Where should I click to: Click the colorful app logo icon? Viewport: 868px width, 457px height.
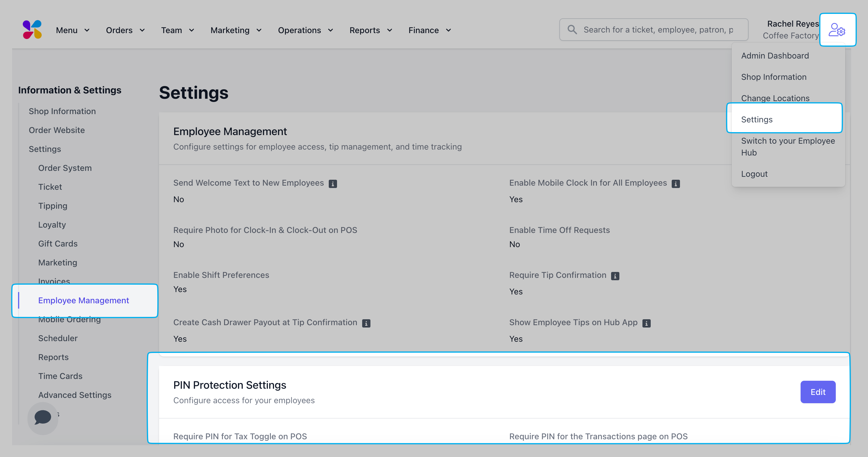(32, 30)
